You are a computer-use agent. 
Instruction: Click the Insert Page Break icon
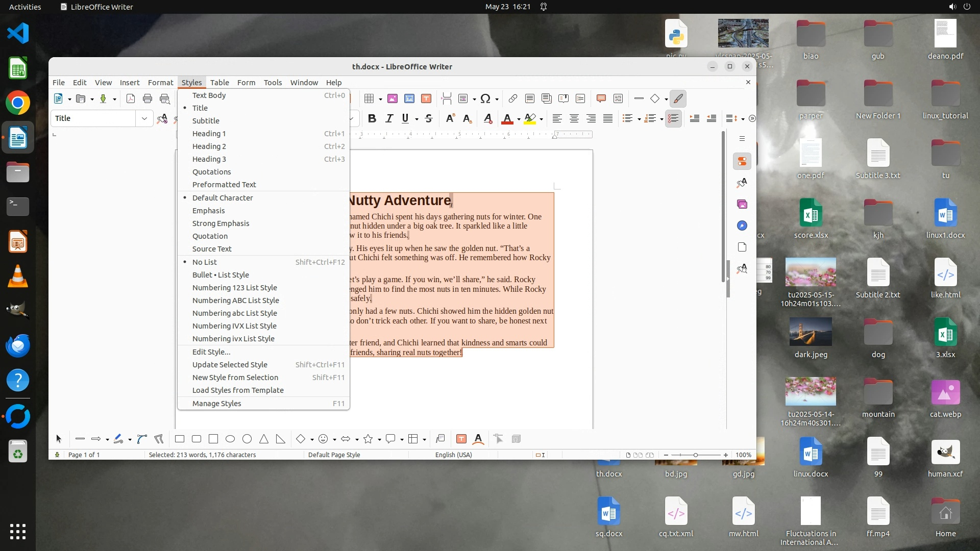pos(446,98)
